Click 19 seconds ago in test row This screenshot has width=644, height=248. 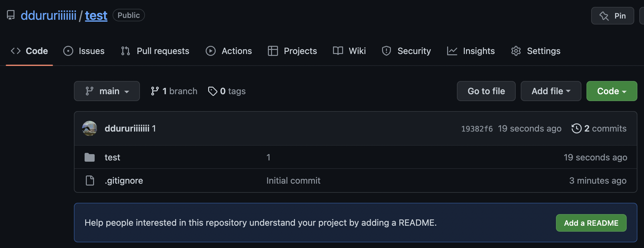point(595,157)
